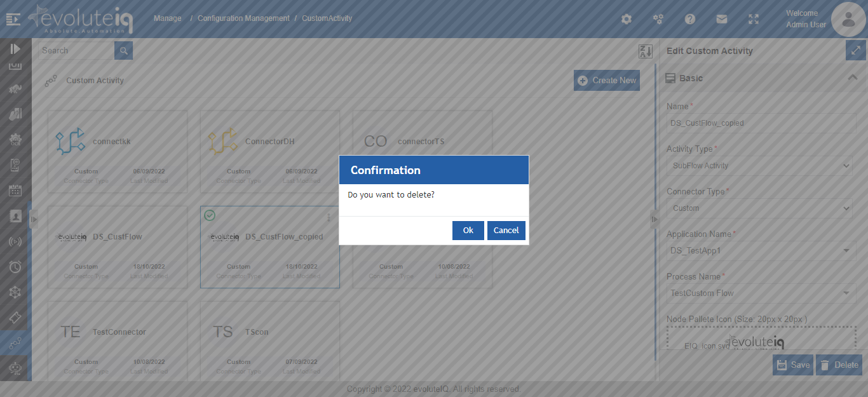868x397 pixels.
Task: Open the robot bot sidebar icon
Action: click(x=16, y=368)
